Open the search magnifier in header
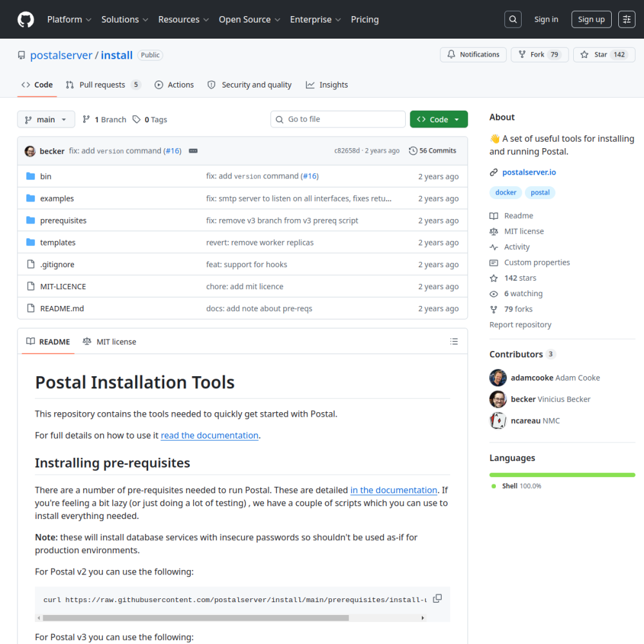The image size is (644, 644). click(x=513, y=19)
